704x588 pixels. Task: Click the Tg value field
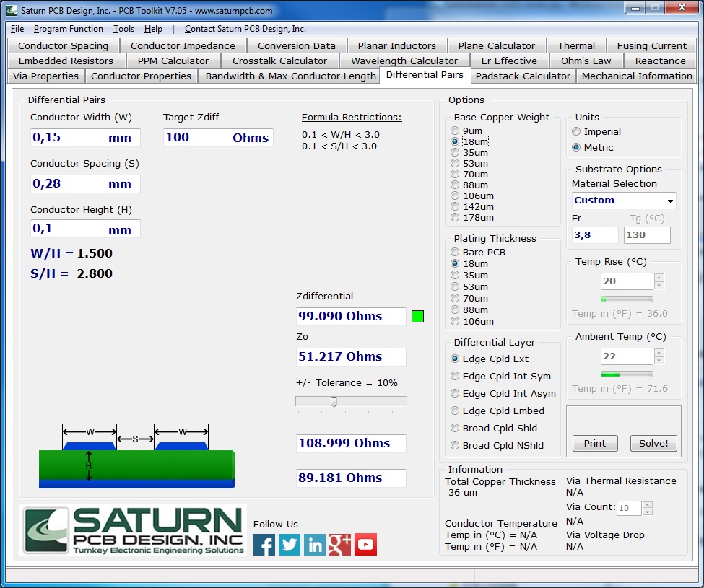[647, 235]
